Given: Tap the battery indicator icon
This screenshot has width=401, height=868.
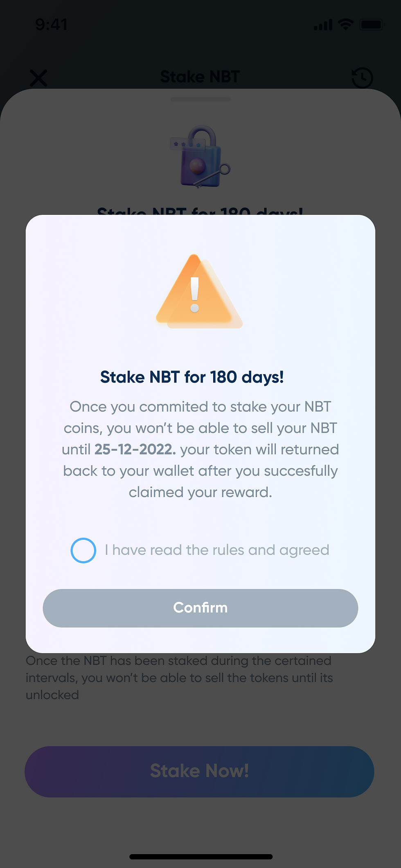Looking at the screenshot, I should point(372,25).
